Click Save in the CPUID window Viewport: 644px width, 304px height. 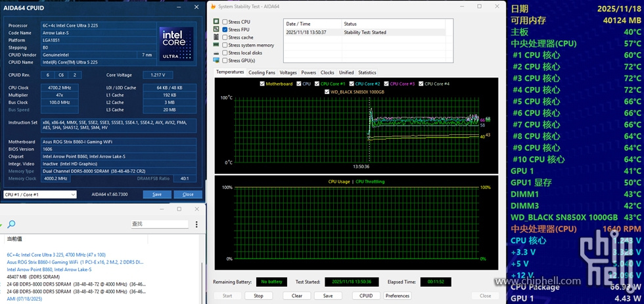pos(157,195)
